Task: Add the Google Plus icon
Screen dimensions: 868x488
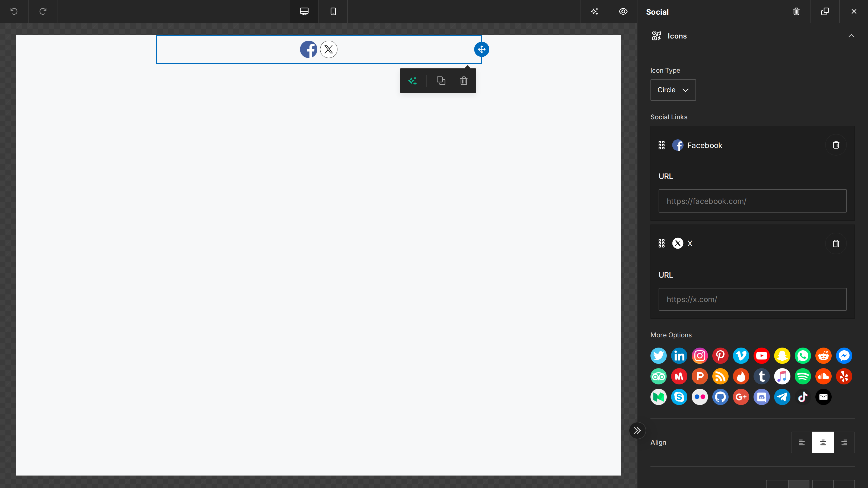Action: [741, 397]
